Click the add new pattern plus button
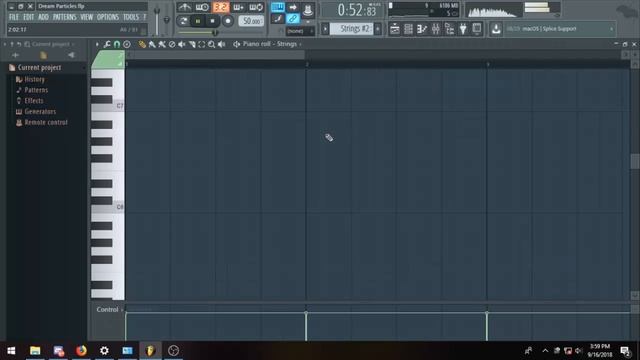The width and height of the screenshot is (640, 360). coord(378,29)
